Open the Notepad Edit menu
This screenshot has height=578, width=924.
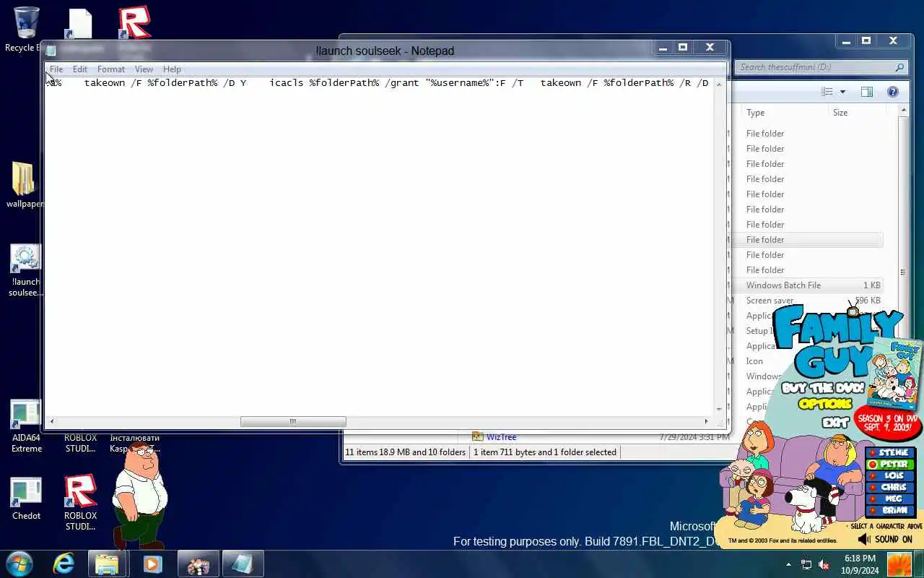click(79, 69)
